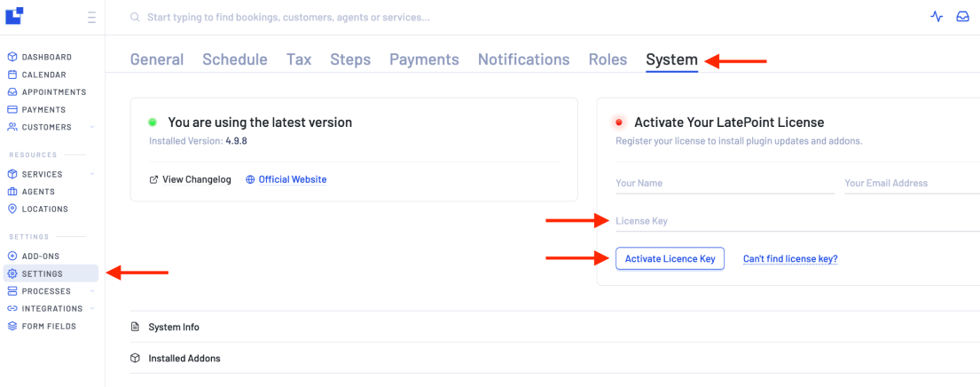The height and width of the screenshot is (387, 980).
Task: Click the Integrations link icon
Action: pos(12,309)
